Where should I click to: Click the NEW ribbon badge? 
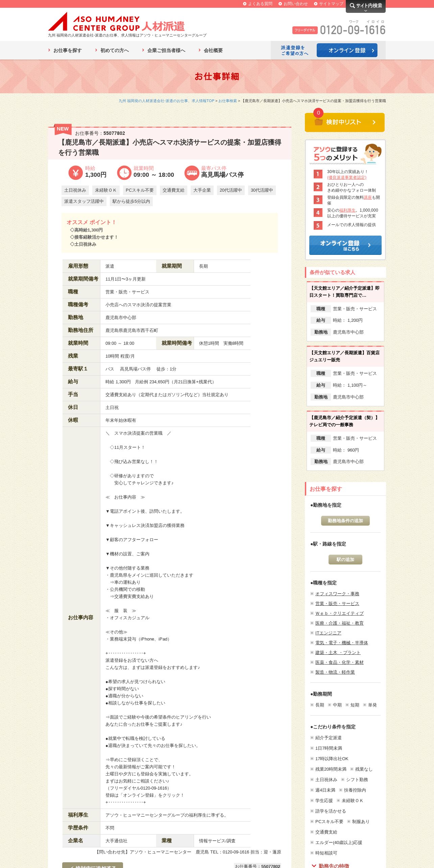click(63, 129)
